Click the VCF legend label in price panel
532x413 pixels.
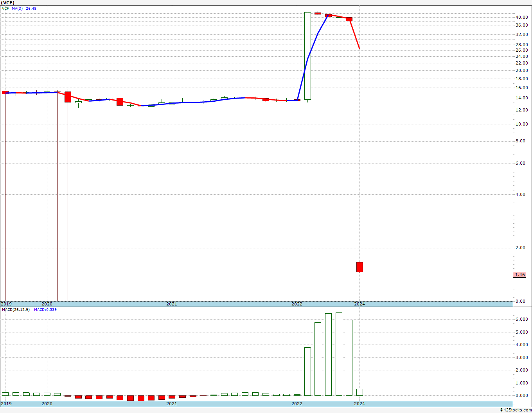5,8
